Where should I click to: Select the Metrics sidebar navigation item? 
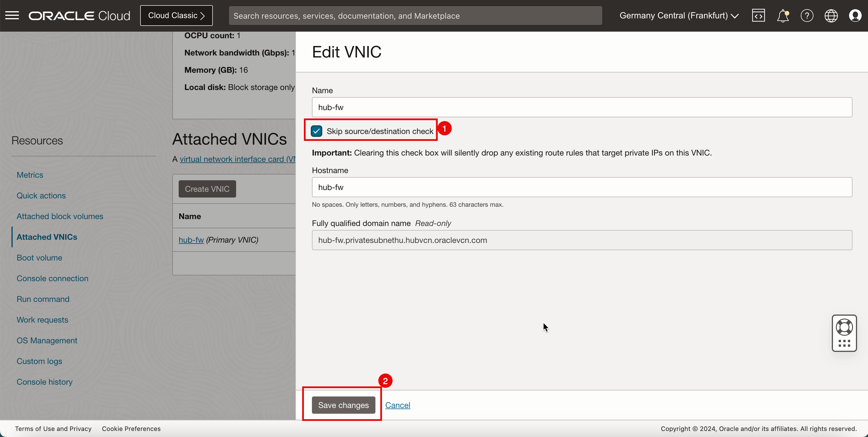tap(30, 175)
